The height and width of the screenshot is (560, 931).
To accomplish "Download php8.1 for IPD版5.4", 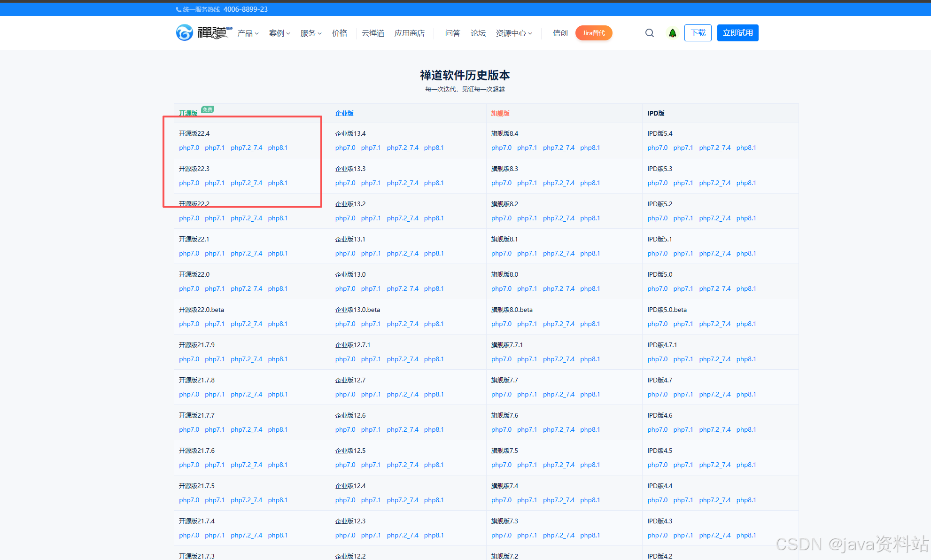I will pyautogui.click(x=746, y=148).
